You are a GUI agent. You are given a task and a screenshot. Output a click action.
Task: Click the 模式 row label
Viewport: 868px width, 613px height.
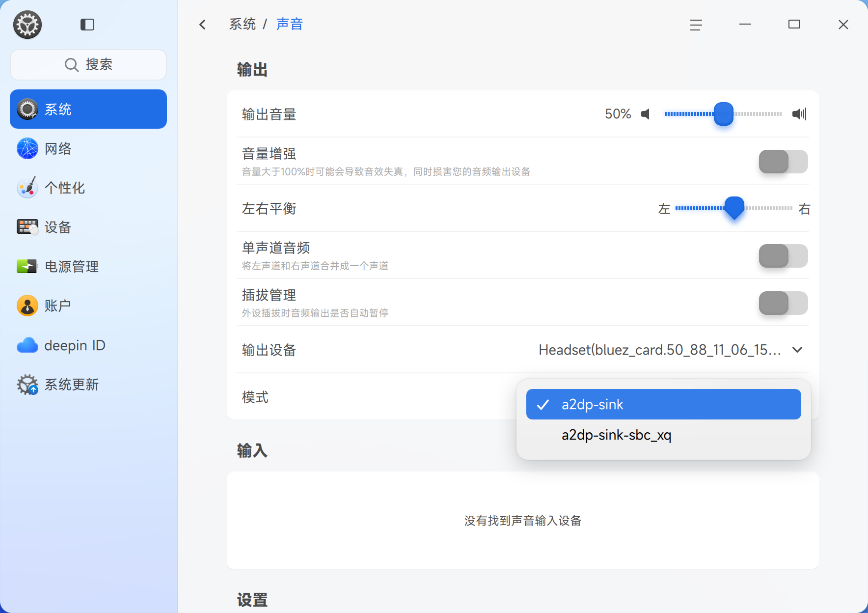pyautogui.click(x=255, y=397)
